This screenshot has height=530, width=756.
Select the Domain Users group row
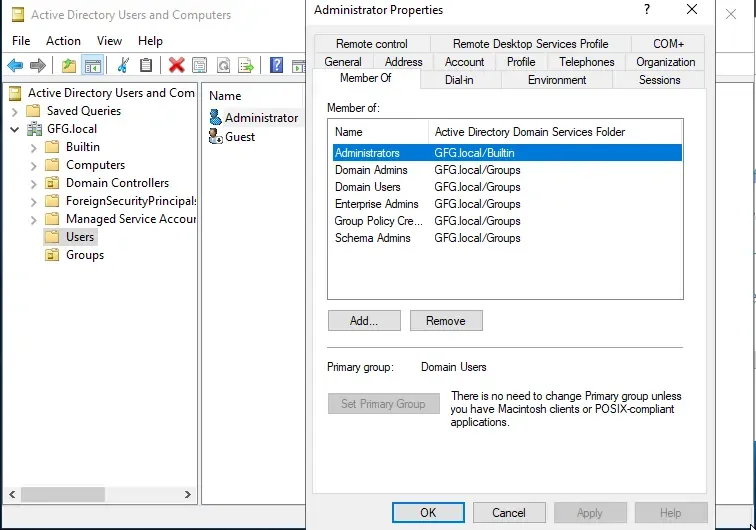pyautogui.click(x=507, y=187)
